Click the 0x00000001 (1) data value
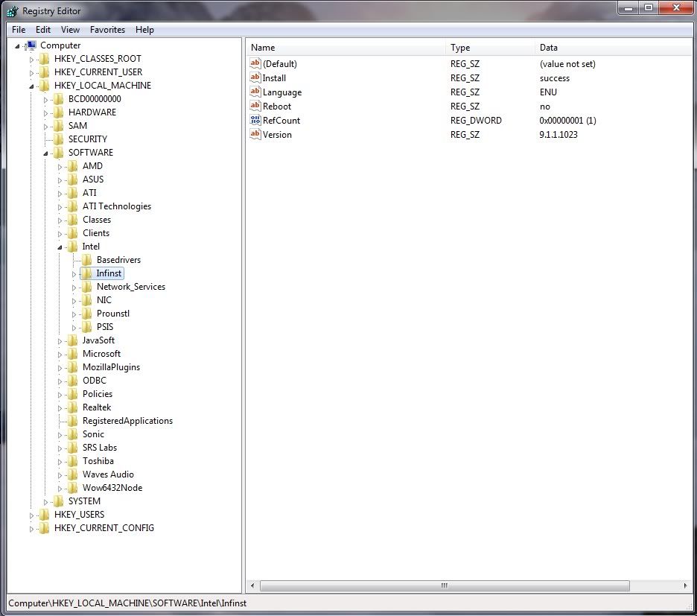 567,120
